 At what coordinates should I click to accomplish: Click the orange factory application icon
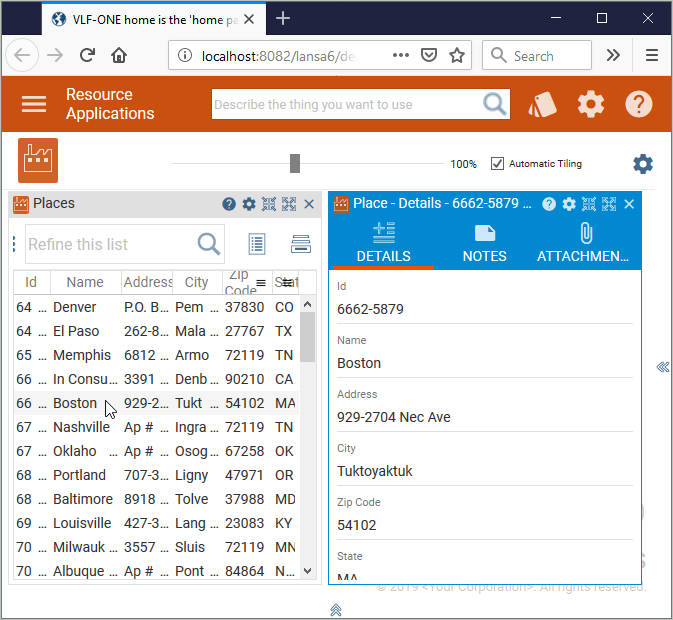point(38,160)
